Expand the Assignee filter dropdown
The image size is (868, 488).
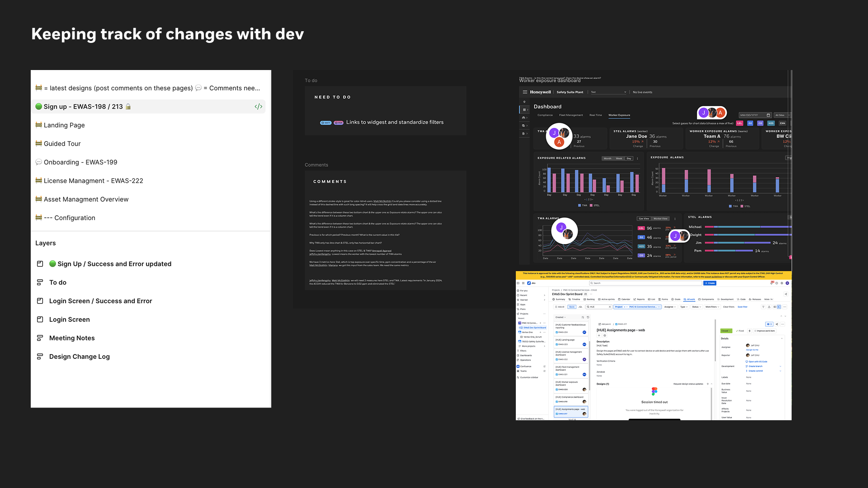pos(670,307)
